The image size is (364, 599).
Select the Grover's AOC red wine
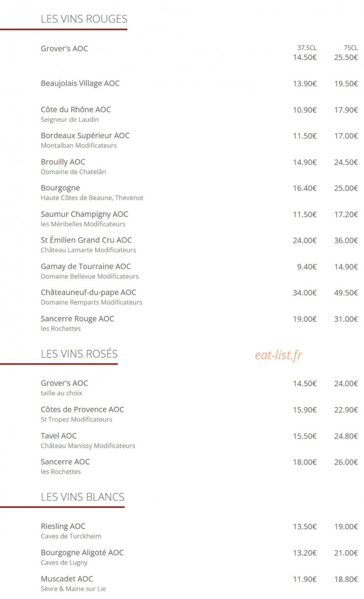point(64,48)
